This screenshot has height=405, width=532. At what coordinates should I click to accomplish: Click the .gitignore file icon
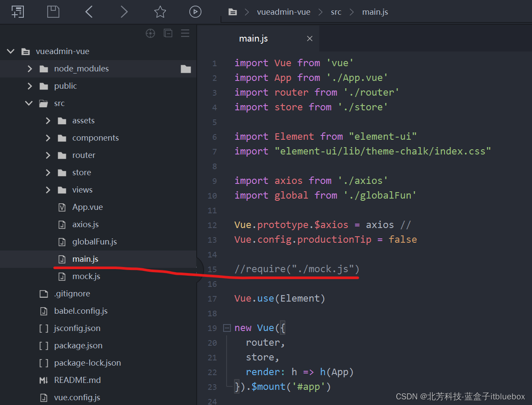click(x=43, y=294)
